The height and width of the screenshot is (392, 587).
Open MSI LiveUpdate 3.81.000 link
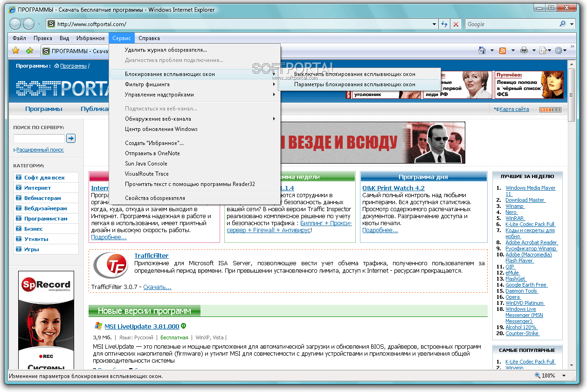click(x=142, y=326)
